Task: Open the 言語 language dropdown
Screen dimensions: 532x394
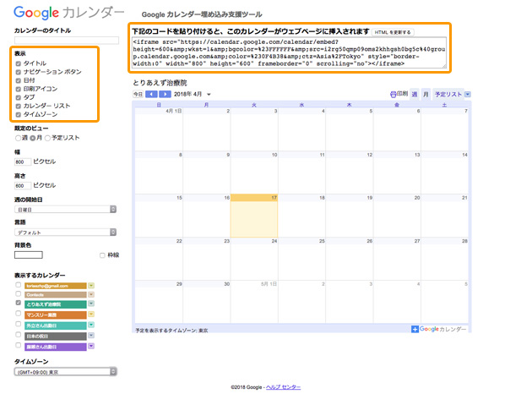Action: click(65, 232)
